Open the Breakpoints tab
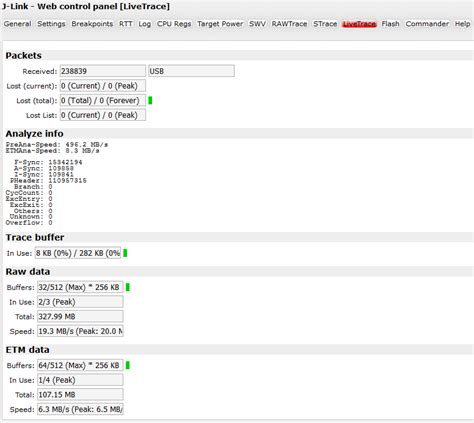 click(x=92, y=24)
